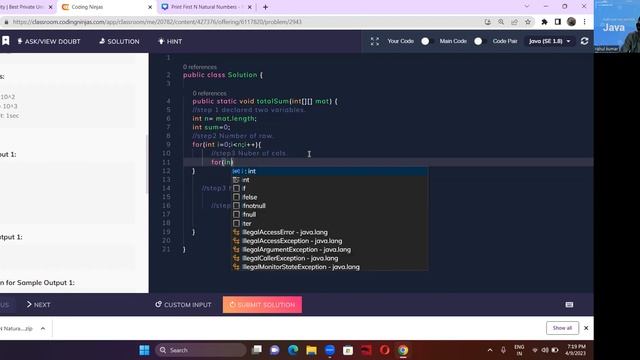Open the Solution tab
This screenshot has height=360, width=640.
point(119,41)
